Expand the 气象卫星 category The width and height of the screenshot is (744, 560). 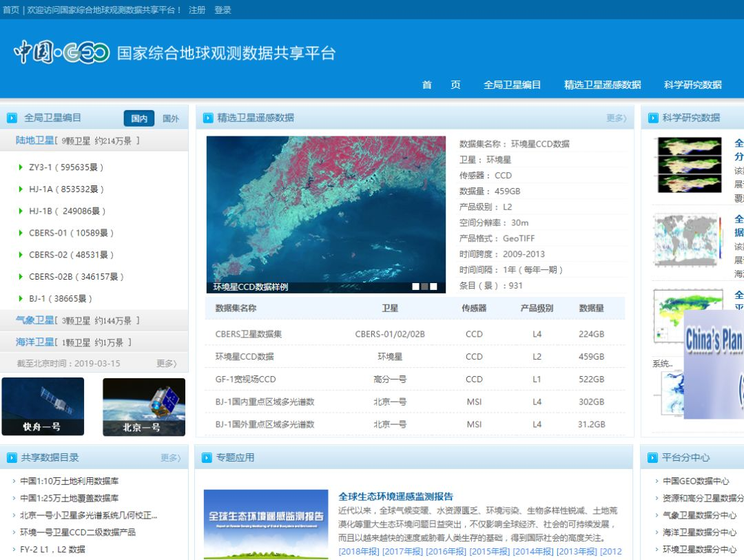tap(34, 320)
